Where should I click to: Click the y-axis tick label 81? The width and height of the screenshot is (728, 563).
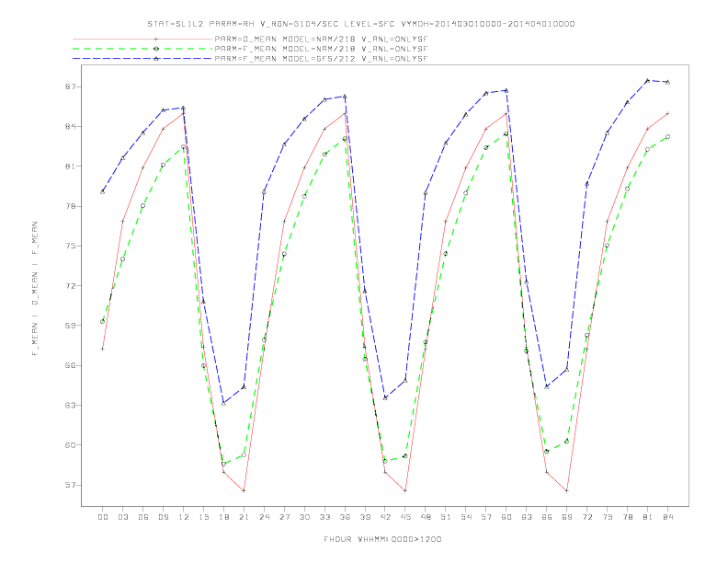[x=71, y=167]
